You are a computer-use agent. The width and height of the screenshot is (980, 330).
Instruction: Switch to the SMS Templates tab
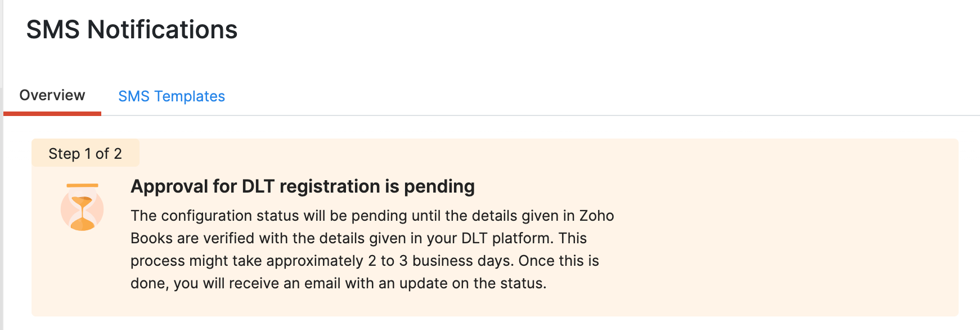(x=171, y=96)
